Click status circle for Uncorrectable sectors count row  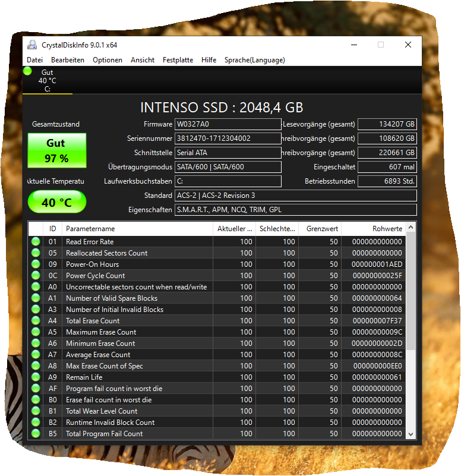click(x=36, y=287)
